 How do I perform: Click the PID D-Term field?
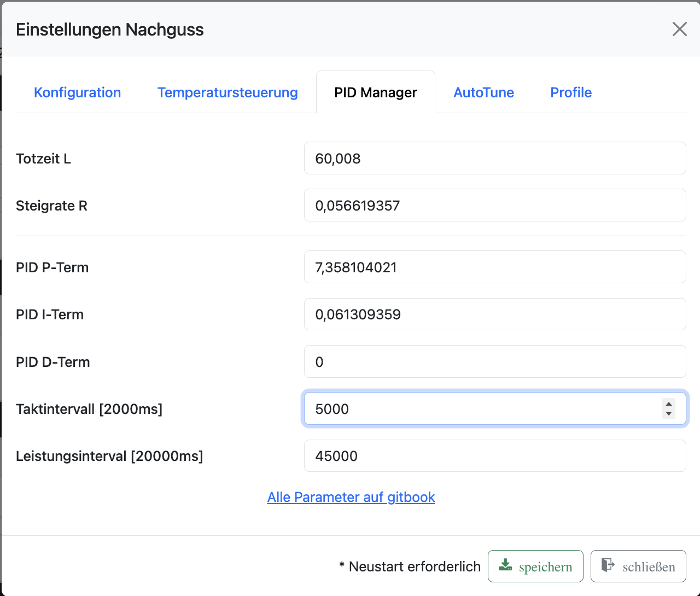point(494,362)
